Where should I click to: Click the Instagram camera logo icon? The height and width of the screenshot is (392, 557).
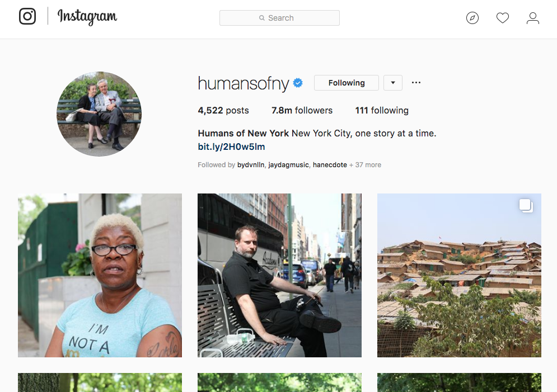coord(27,16)
